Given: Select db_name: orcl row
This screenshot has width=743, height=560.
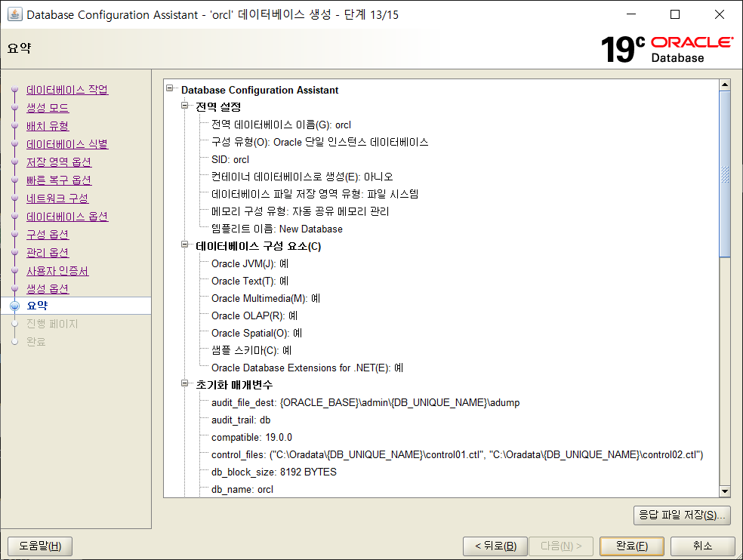Looking at the screenshot, I should coord(242,489).
